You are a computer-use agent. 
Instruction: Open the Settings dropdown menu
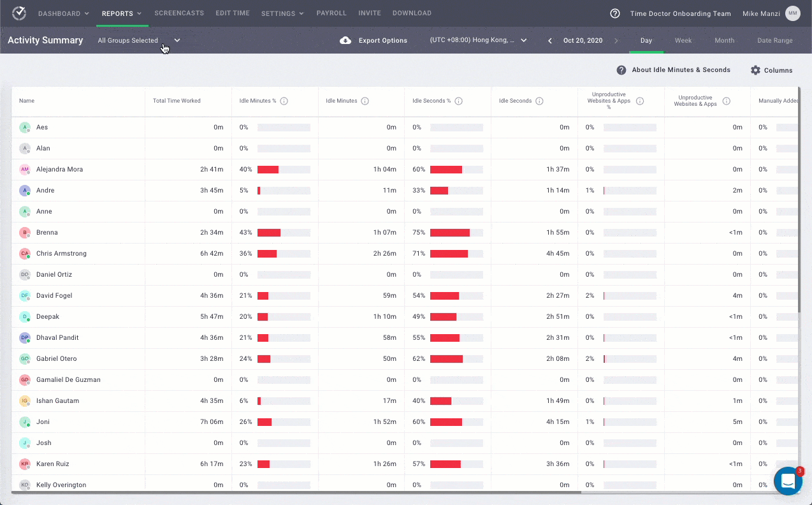[282, 13]
